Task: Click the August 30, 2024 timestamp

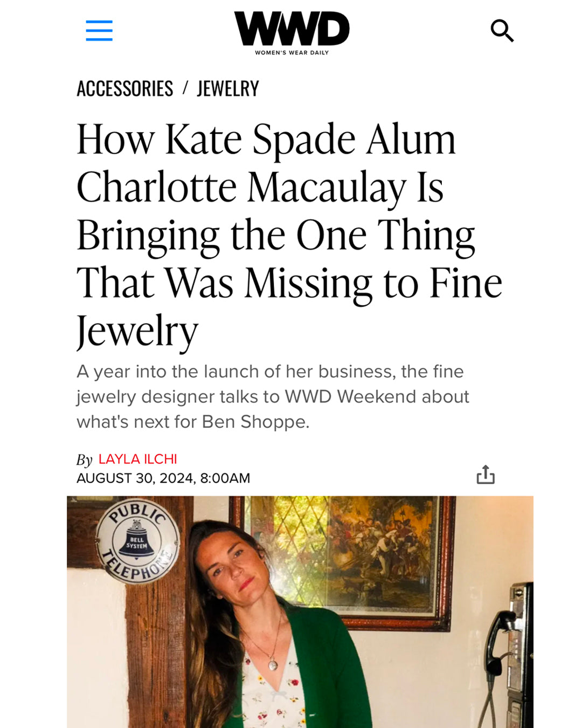Action: point(163,478)
